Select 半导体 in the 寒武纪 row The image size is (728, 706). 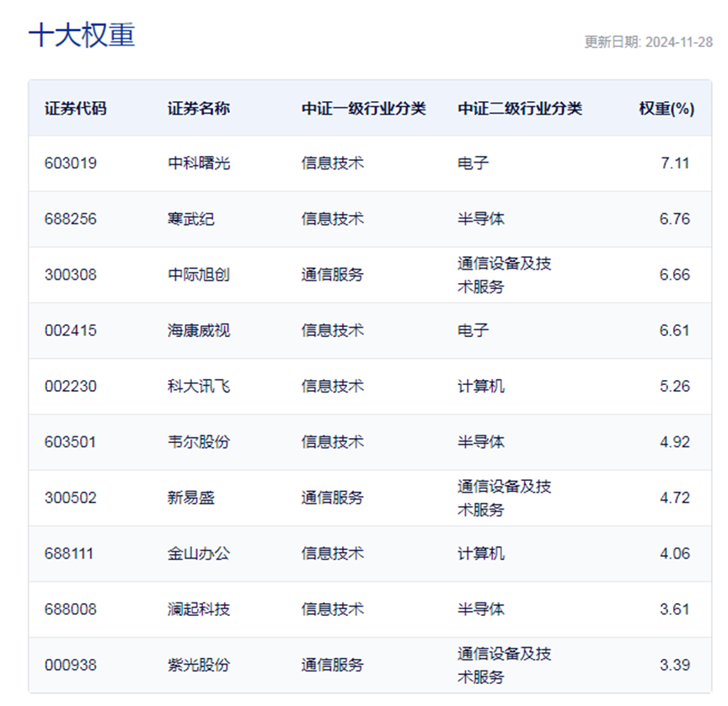click(x=481, y=219)
